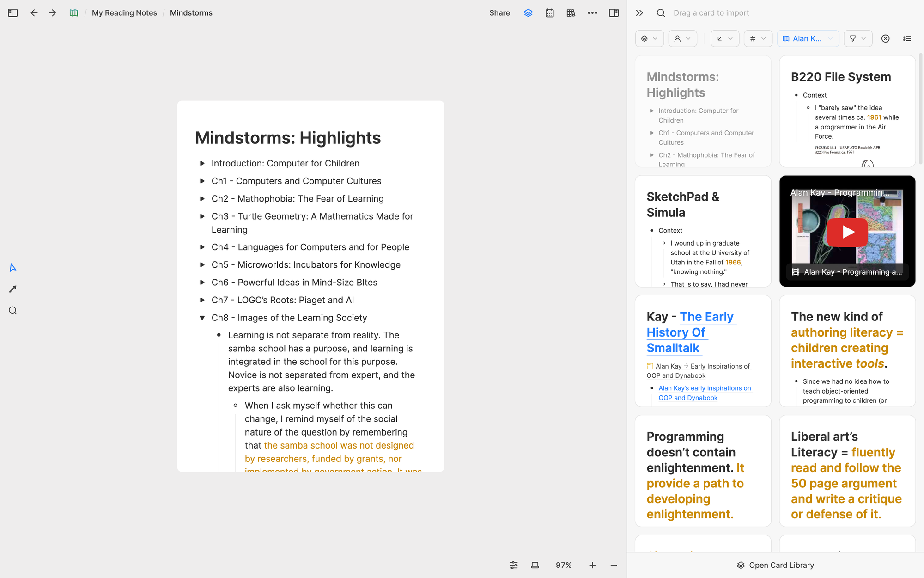Collapse the card panel with double chevron
Viewport: 924px width, 578px height.
tap(639, 13)
